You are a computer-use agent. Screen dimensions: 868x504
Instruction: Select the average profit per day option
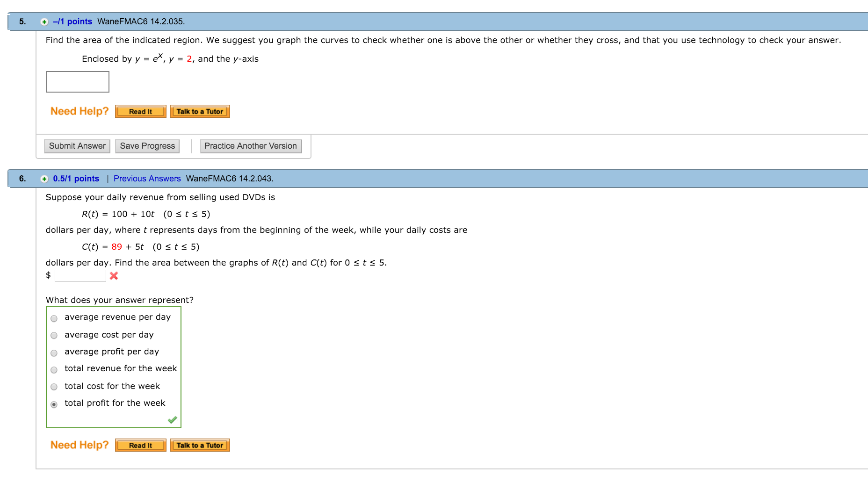[x=54, y=353]
